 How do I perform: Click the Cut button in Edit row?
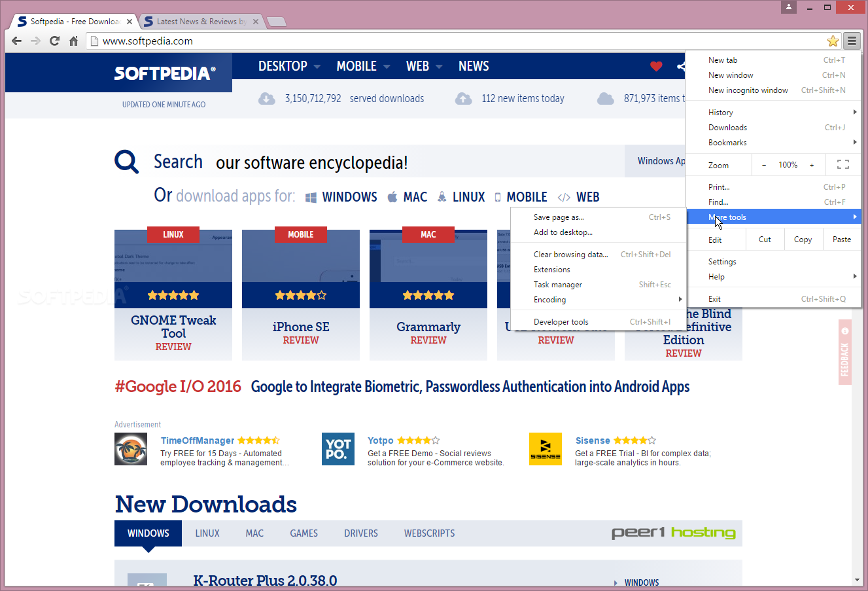765,240
